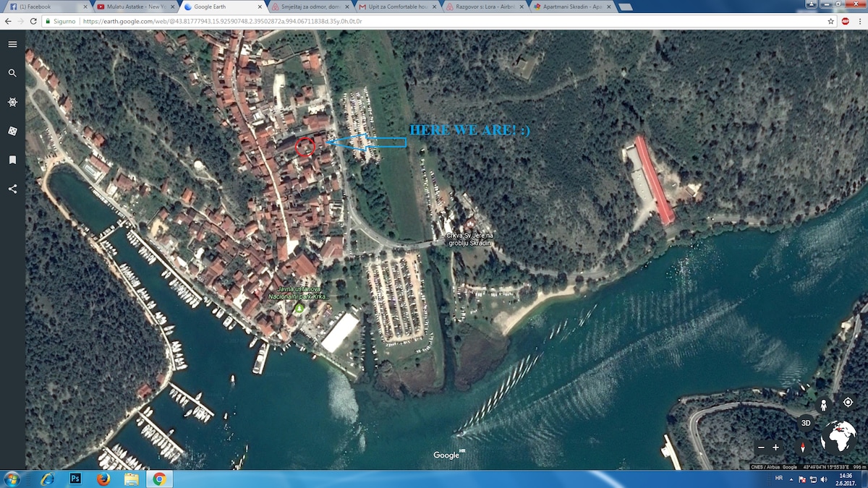Click the fly to my location icon
This screenshot has width=868, height=488.
pyautogui.click(x=848, y=402)
